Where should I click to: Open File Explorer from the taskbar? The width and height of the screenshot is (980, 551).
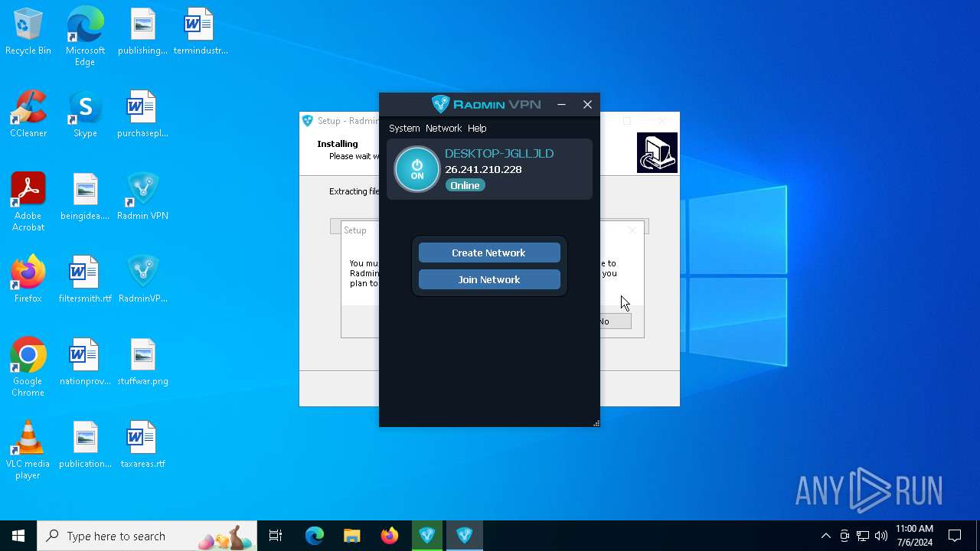coord(351,536)
